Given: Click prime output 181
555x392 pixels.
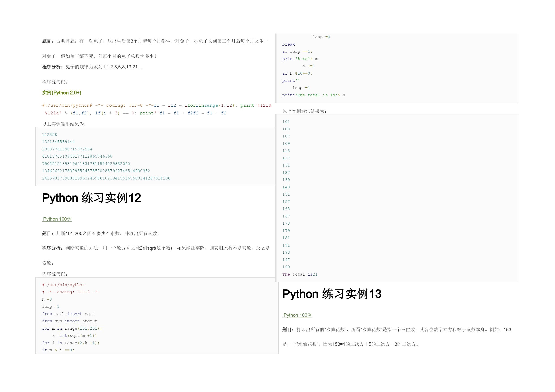Looking at the screenshot, I should coord(286,238).
